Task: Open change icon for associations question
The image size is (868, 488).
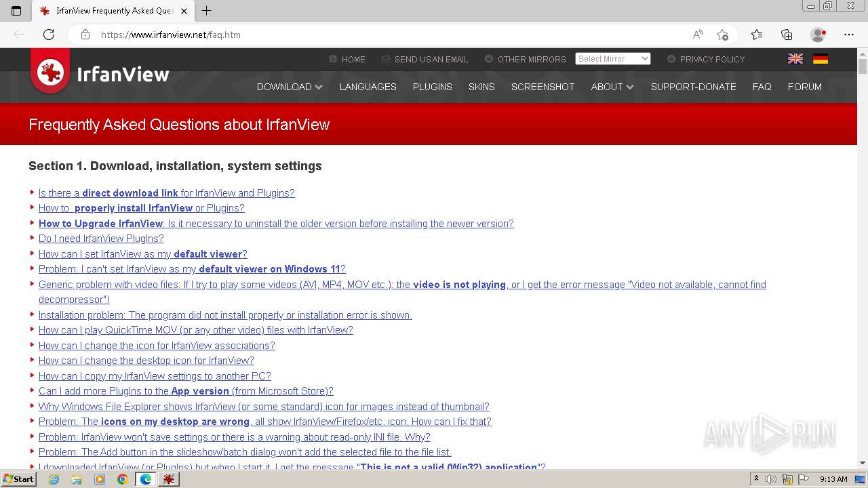Action: [157, 346]
